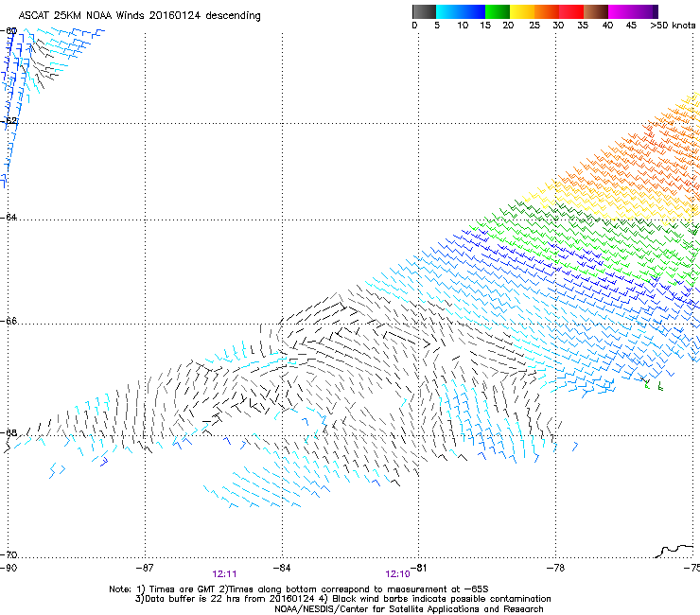This screenshot has height=615, width=700.
Task: Click the green 15-20 knots color segment
Action: click(x=498, y=11)
